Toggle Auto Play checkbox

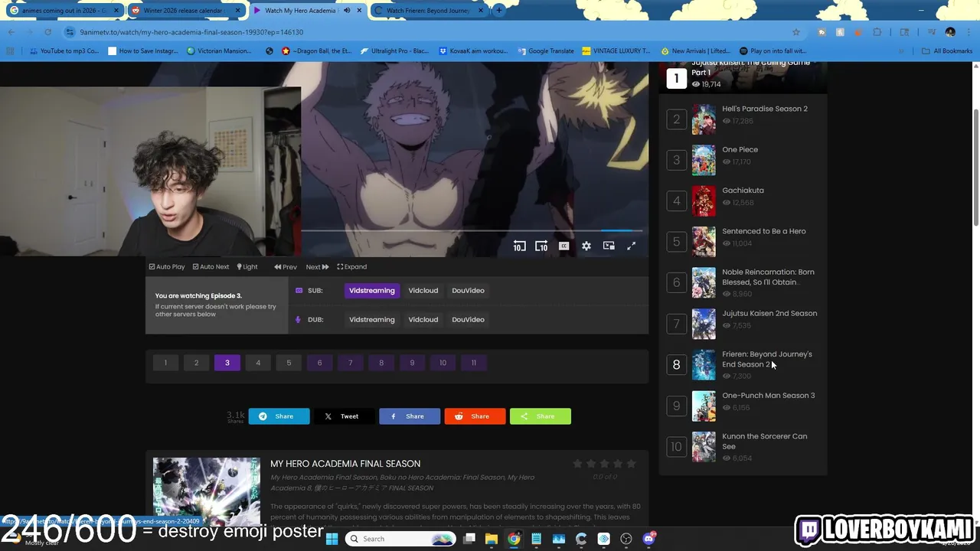pos(167,267)
